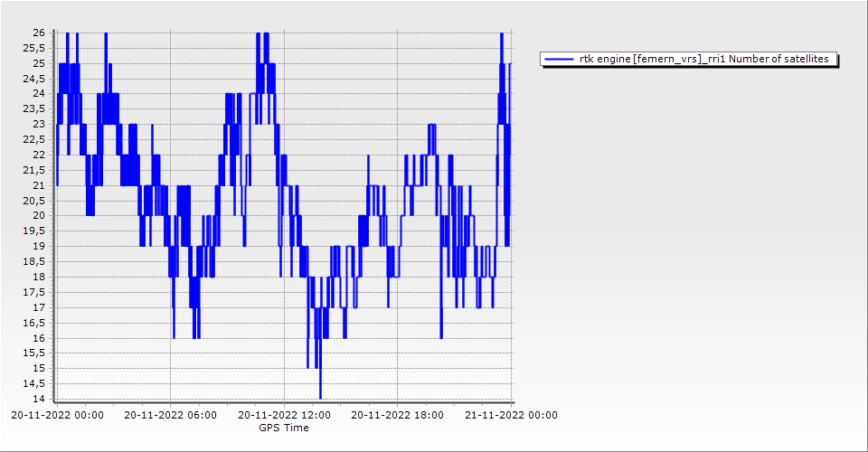Screen dimensions: 868x452
Task: Click the '20-11-2022 06:00' x-axis label
Action: coord(170,416)
